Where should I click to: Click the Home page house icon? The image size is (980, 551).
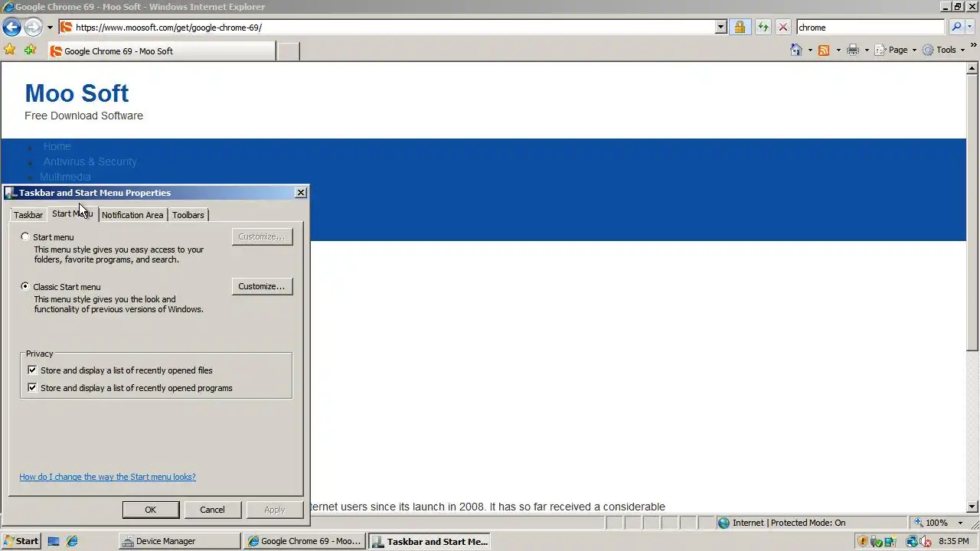coord(796,50)
